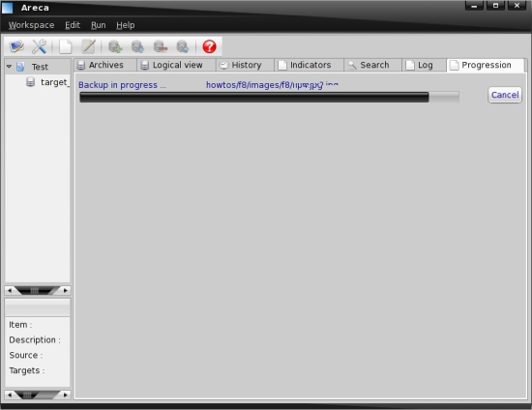Switch to the Archives tab
Image resolution: width=532 pixels, height=410 pixels.
click(x=104, y=65)
